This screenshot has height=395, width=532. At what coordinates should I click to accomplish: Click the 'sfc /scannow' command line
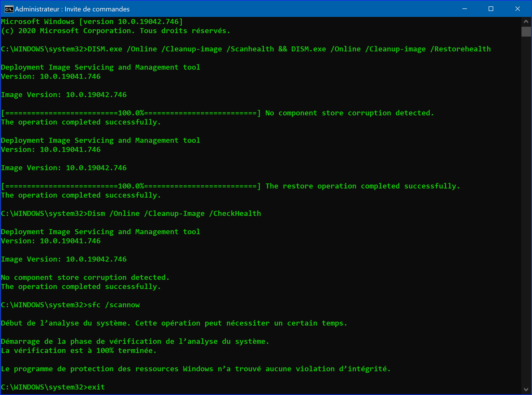[70, 305]
